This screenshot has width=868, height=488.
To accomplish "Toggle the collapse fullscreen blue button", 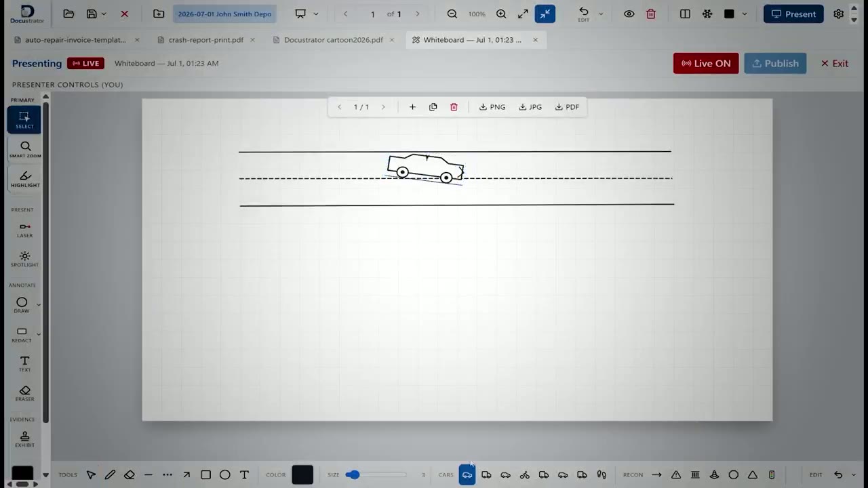I will 545,14.
